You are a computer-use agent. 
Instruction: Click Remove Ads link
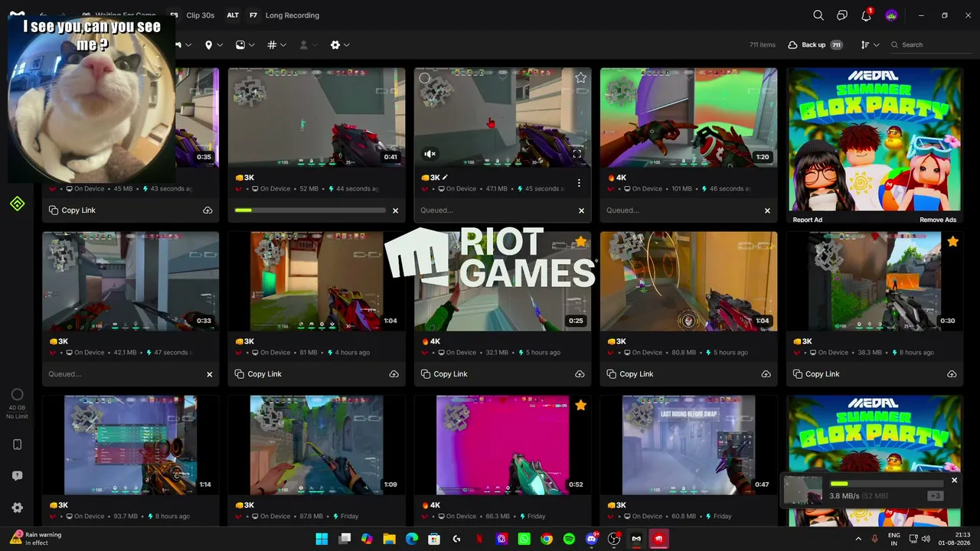[938, 220]
